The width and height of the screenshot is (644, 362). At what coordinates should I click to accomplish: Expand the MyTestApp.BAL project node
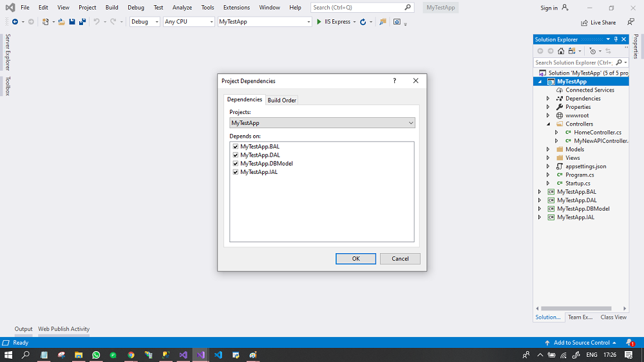point(539,192)
